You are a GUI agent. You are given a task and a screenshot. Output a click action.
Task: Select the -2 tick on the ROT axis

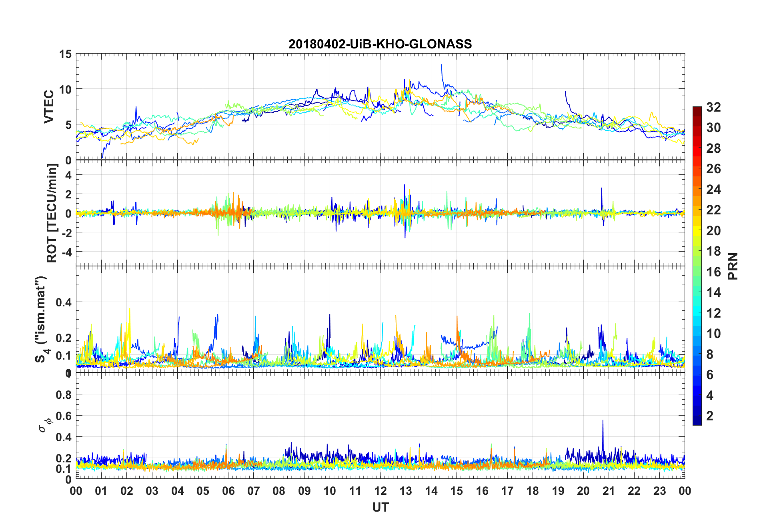pyautogui.click(x=67, y=233)
